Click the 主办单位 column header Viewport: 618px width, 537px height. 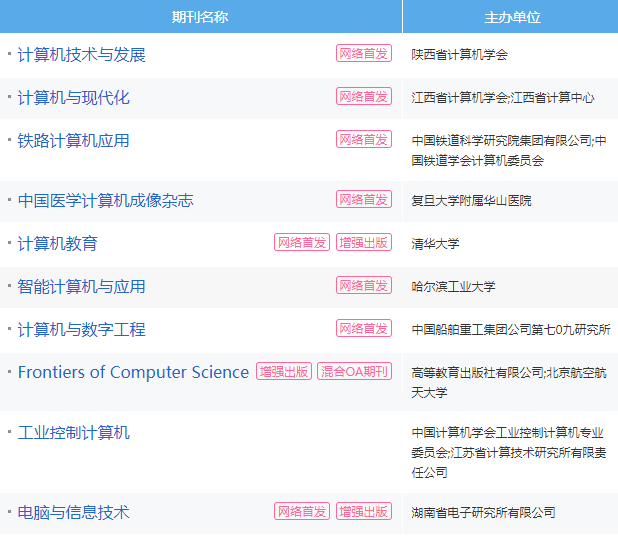click(511, 17)
